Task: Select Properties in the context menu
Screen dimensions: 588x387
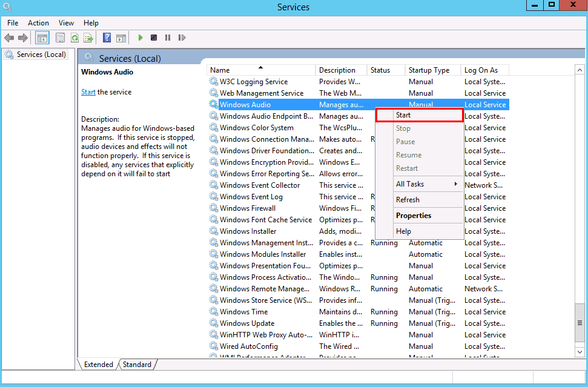Action: (x=414, y=216)
